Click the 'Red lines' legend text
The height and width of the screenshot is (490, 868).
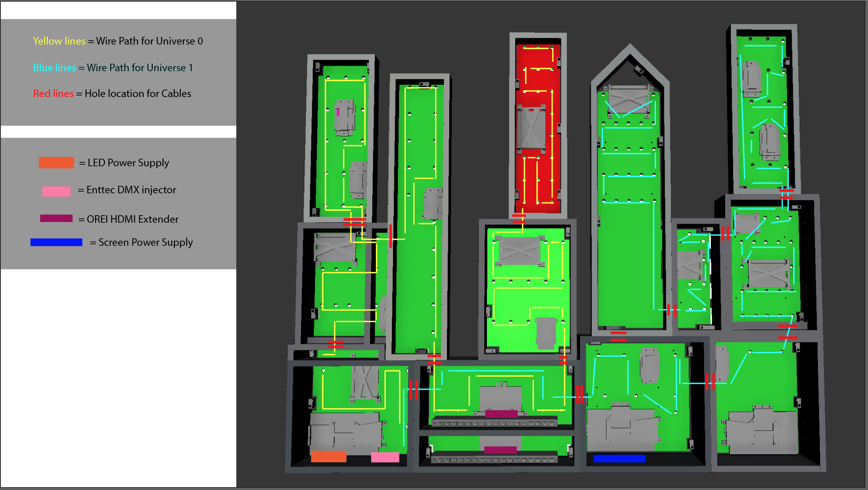click(53, 93)
